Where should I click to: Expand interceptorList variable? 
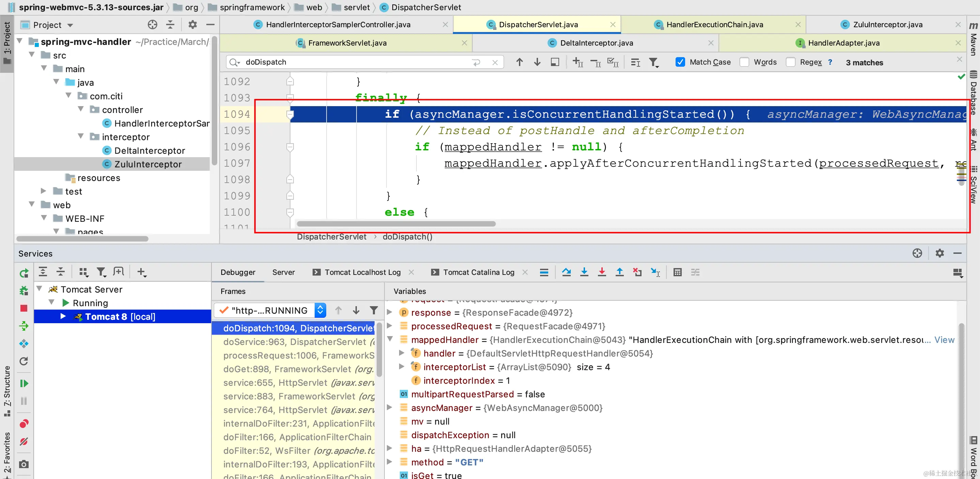pyautogui.click(x=401, y=366)
